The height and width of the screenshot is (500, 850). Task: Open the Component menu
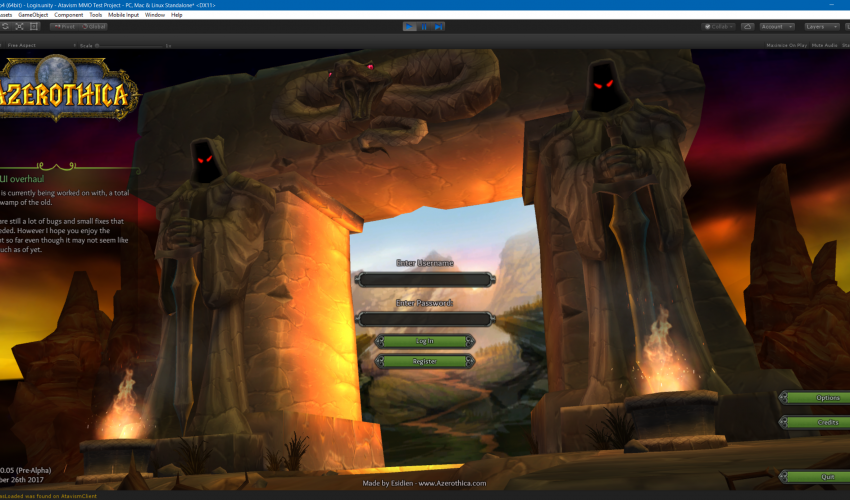click(68, 15)
